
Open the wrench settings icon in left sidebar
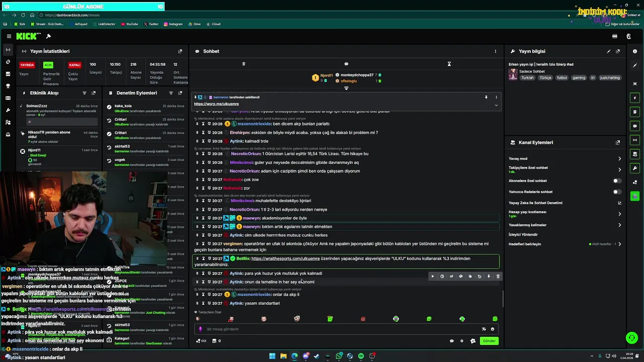pyautogui.click(x=8, y=110)
